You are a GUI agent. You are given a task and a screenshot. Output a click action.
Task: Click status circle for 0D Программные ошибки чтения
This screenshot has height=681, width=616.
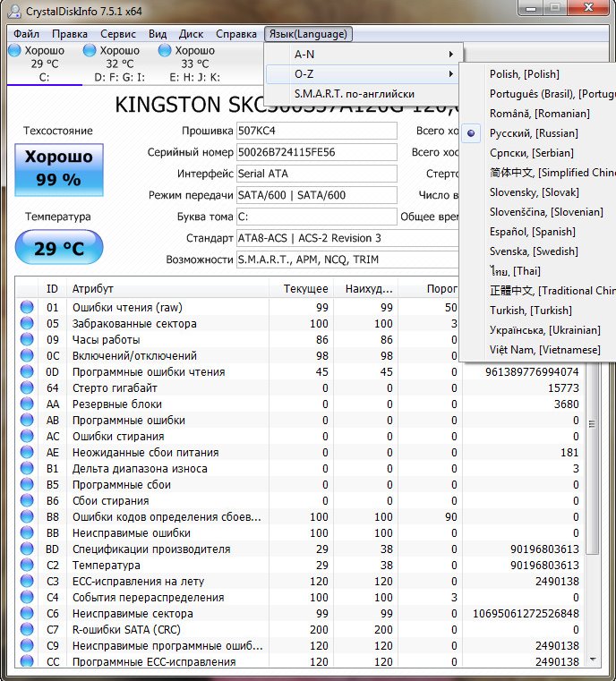[x=27, y=371]
